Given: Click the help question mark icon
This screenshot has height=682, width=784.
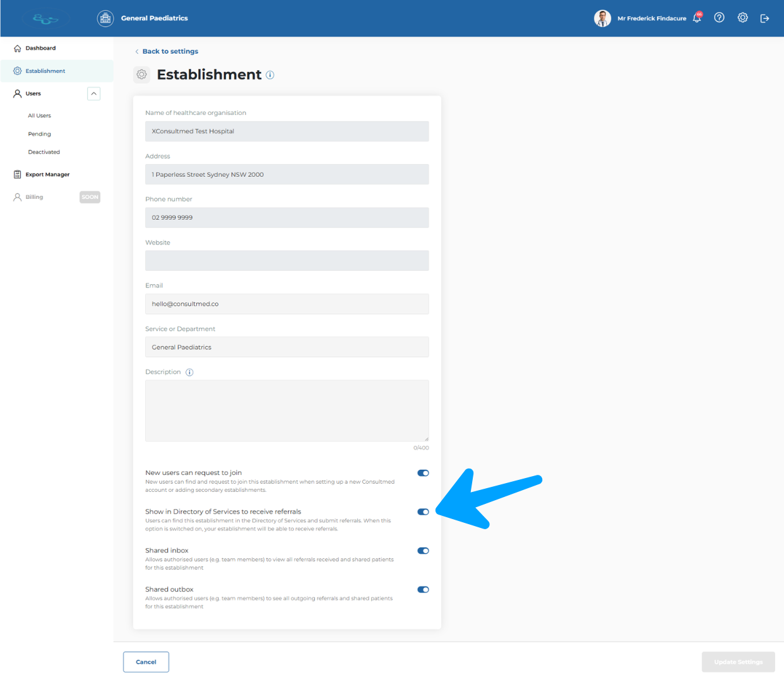Looking at the screenshot, I should click(719, 18).
